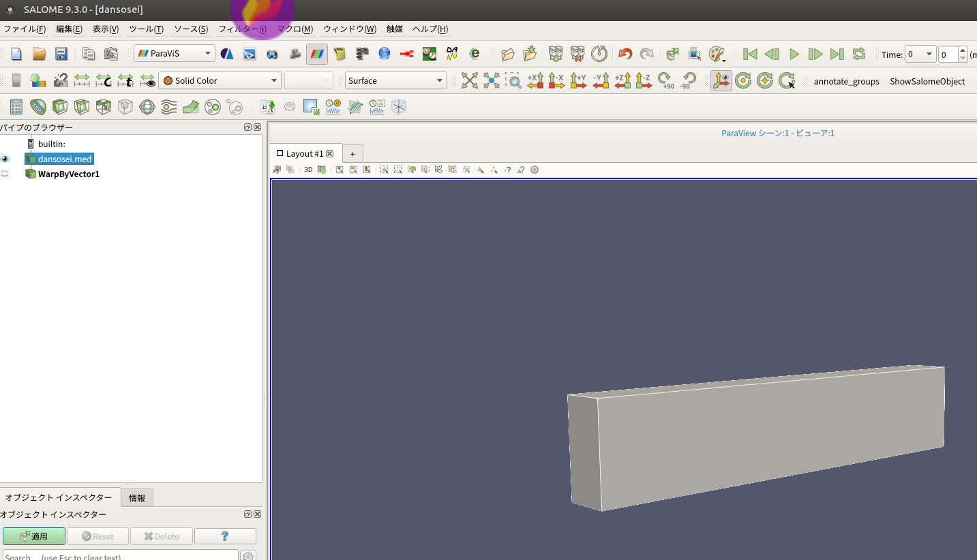Screen dimensions: 977x560
Task: Click the 適用 apply button
Action: (34, 536)
